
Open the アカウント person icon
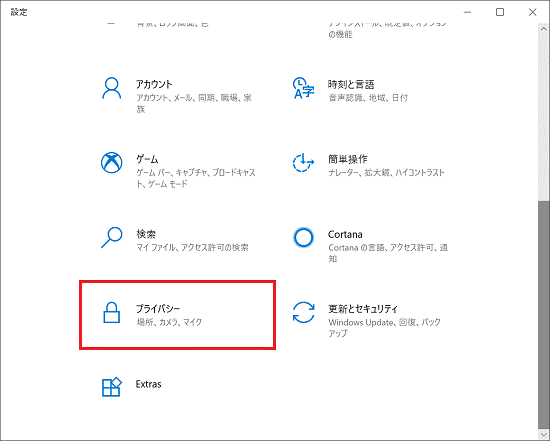pos(112,88)
